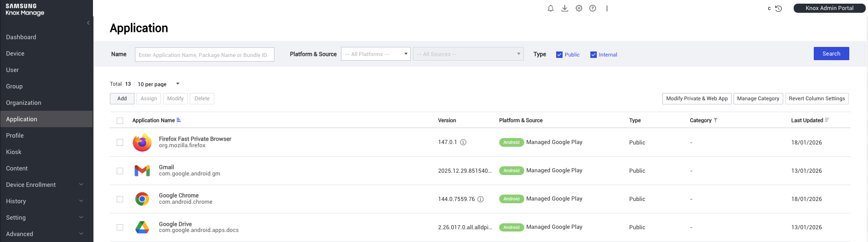Change the 10 per page dropdown
Viewport: 868px width, 242px height.
click(x=158, y=84)
